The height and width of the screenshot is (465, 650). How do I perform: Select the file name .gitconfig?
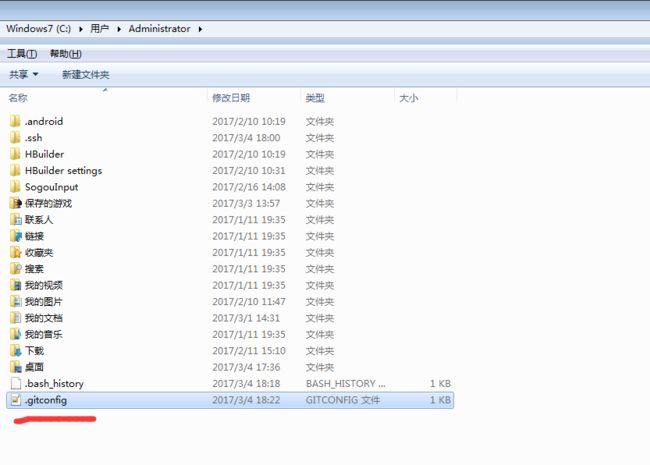pos(46,400)
